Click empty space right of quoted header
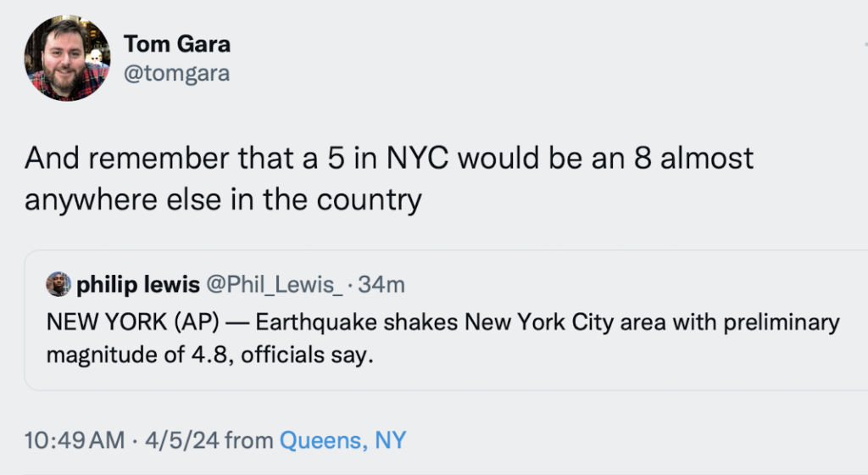 coord(636,285)
